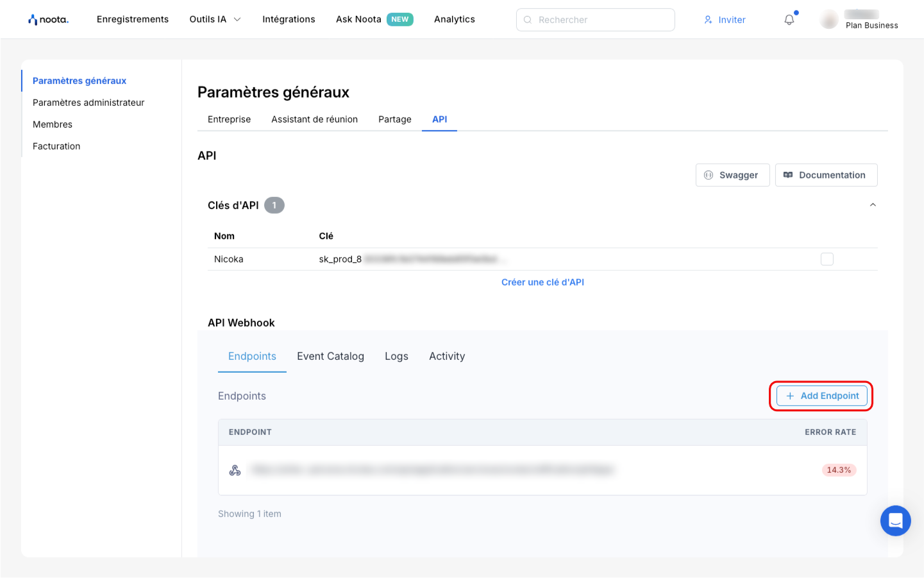Open Swagger API reference

click(732, 175)
